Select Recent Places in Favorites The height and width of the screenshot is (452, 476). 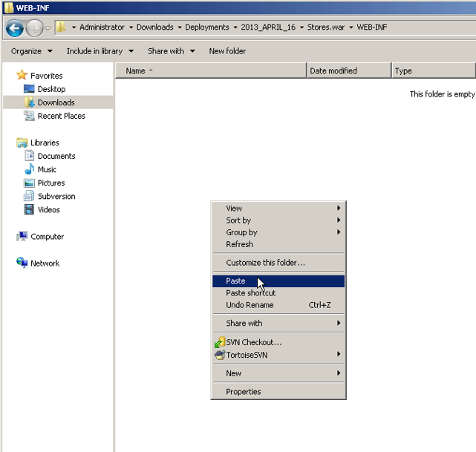[61, 116]
